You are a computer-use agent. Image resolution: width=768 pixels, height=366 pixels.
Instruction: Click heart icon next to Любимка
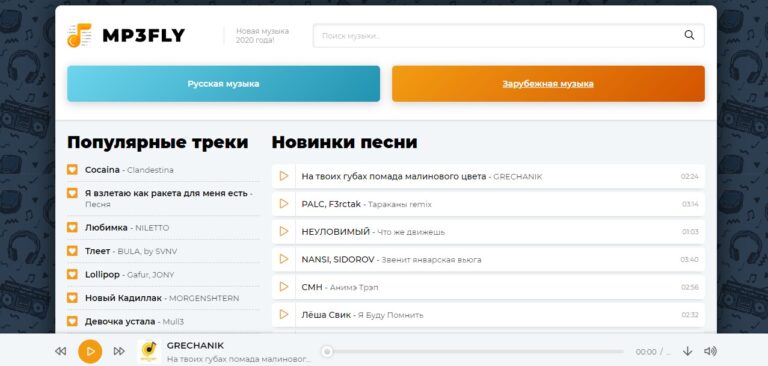pos(72,227)
